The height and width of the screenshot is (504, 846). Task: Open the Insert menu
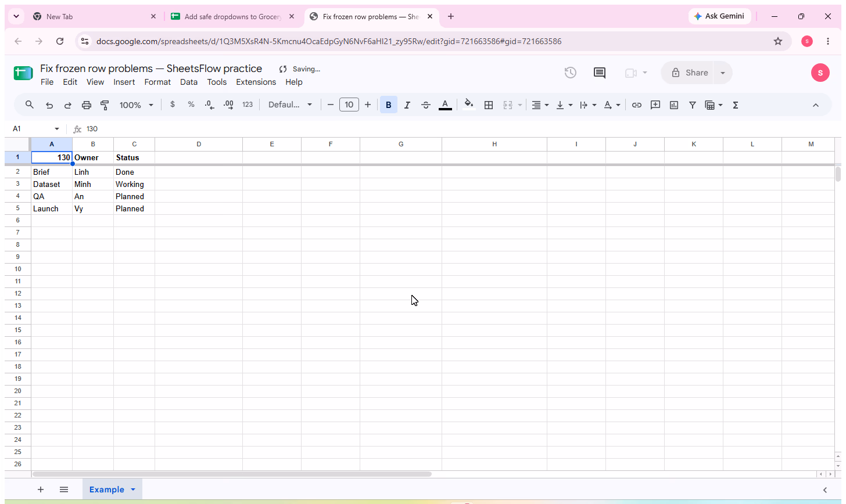point(124,82)
